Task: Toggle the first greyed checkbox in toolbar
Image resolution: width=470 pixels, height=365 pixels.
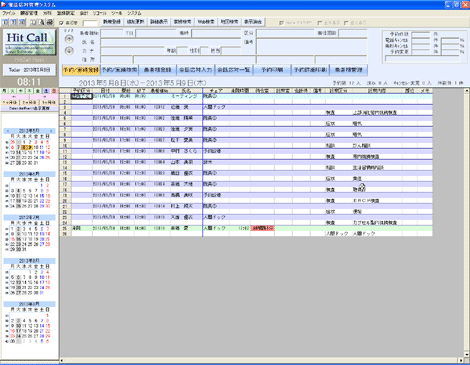Action: point(281,23)
